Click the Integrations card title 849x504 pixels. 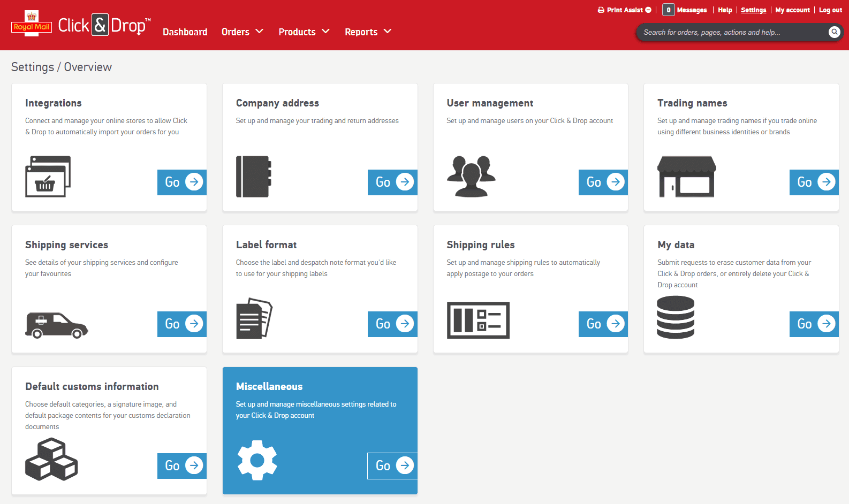[54, 103]
